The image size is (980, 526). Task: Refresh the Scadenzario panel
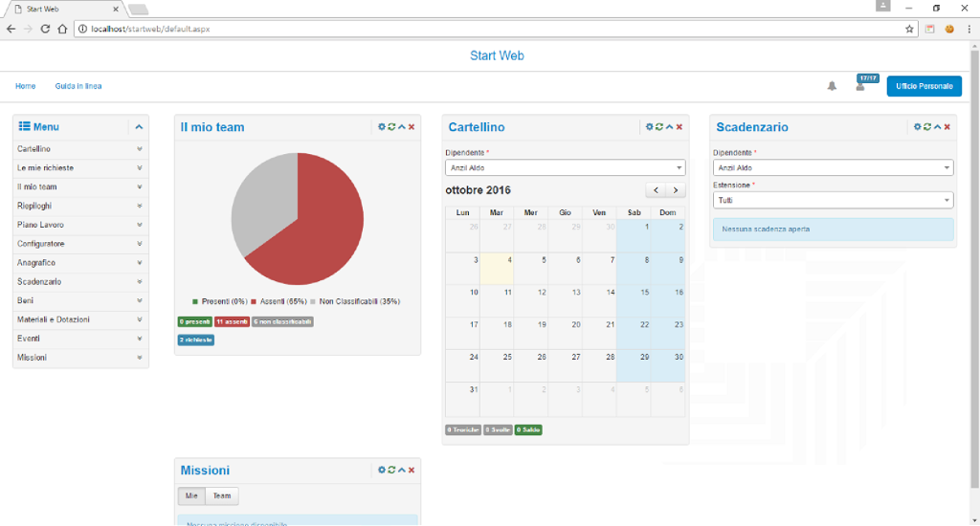point(926,127)
